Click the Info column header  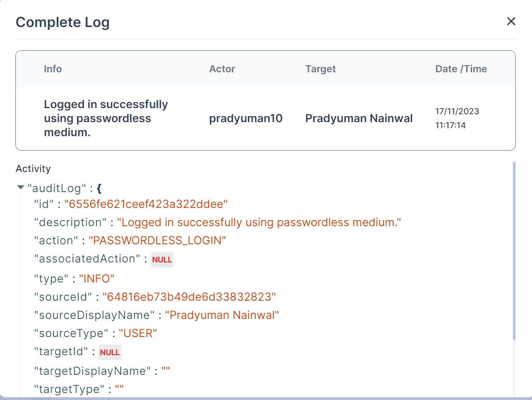coord(53,69)
